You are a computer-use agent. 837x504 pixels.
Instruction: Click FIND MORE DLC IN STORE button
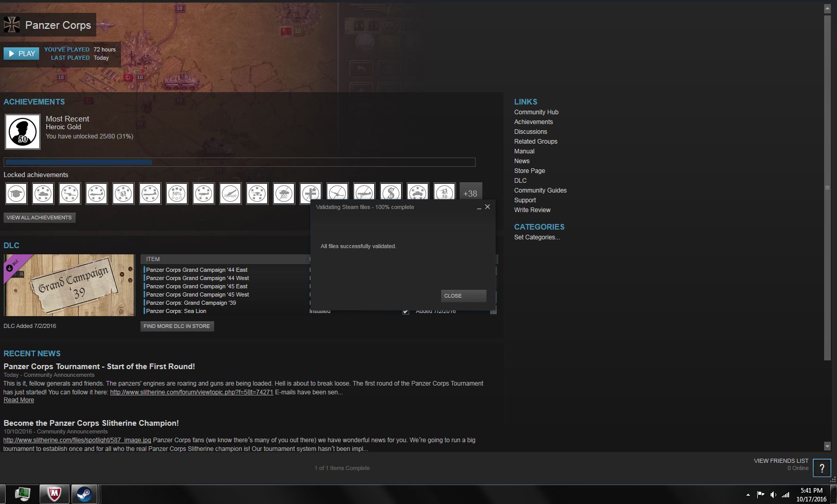[x=177, y=326]
